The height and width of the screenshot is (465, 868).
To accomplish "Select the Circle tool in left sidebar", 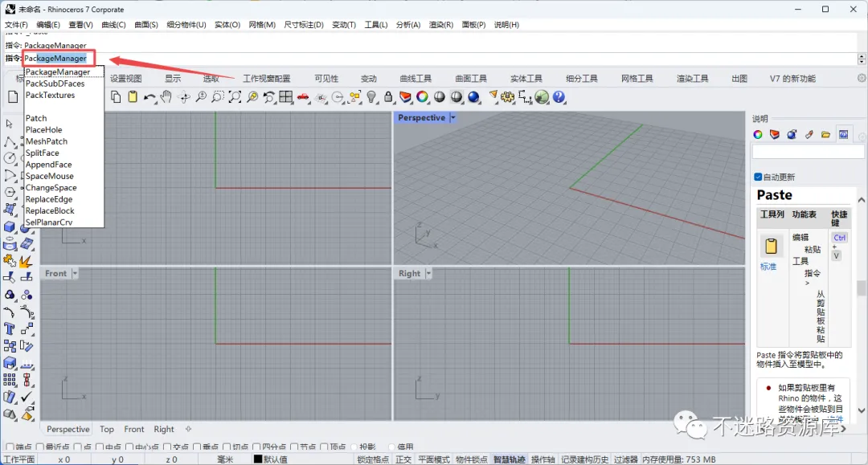I will [x=10, y=158].
